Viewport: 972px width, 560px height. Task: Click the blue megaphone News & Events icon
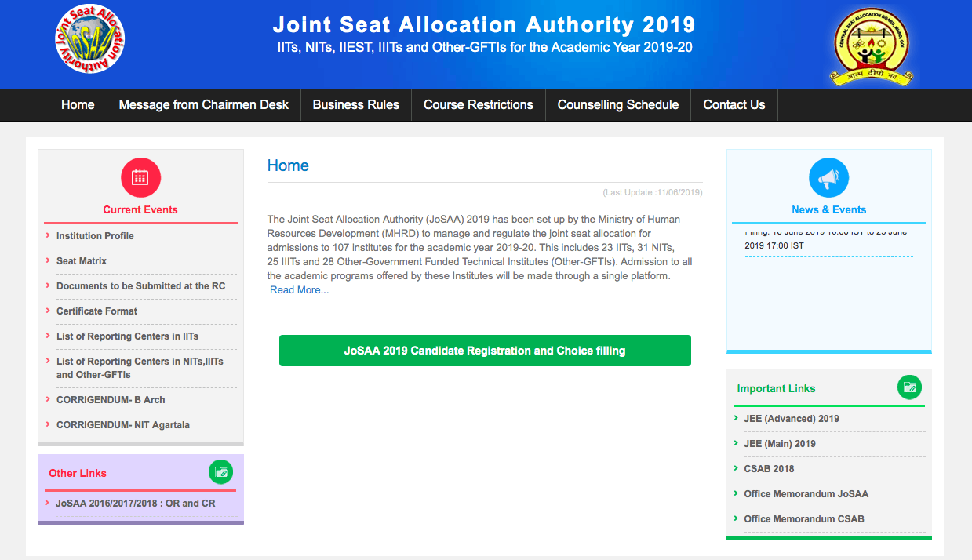click(828, 177)
